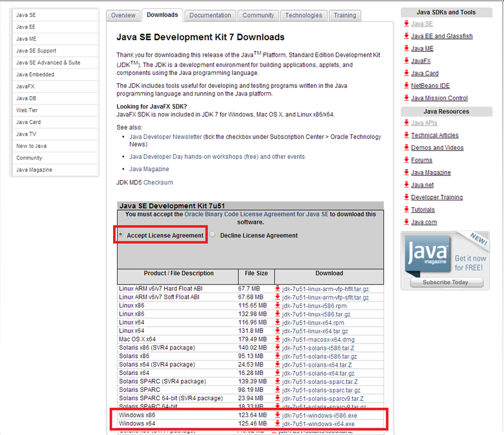
Task: Click 'Solaris SPARC 64-bit (SVR4 package)' row text
Action: coord(171,398)
